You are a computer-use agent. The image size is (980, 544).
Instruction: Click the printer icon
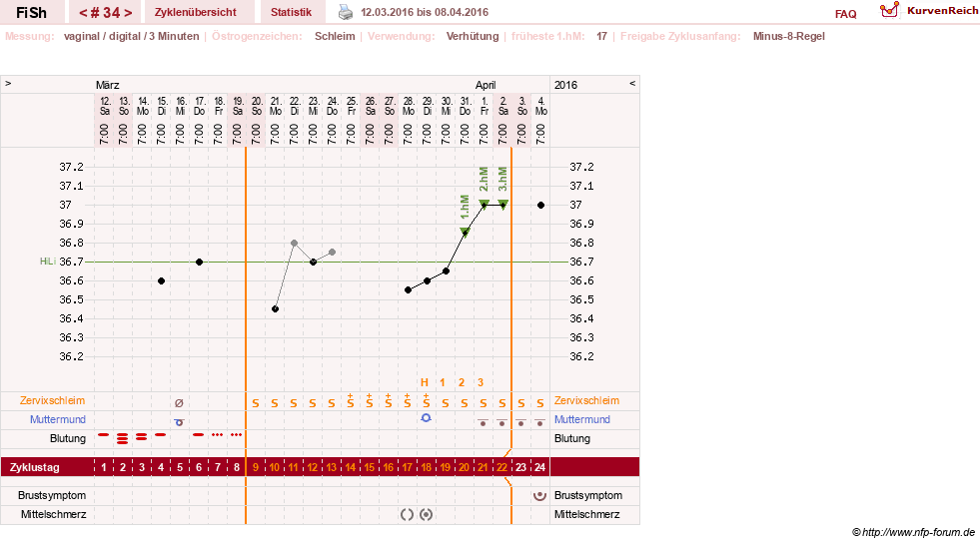pos(346,12)
